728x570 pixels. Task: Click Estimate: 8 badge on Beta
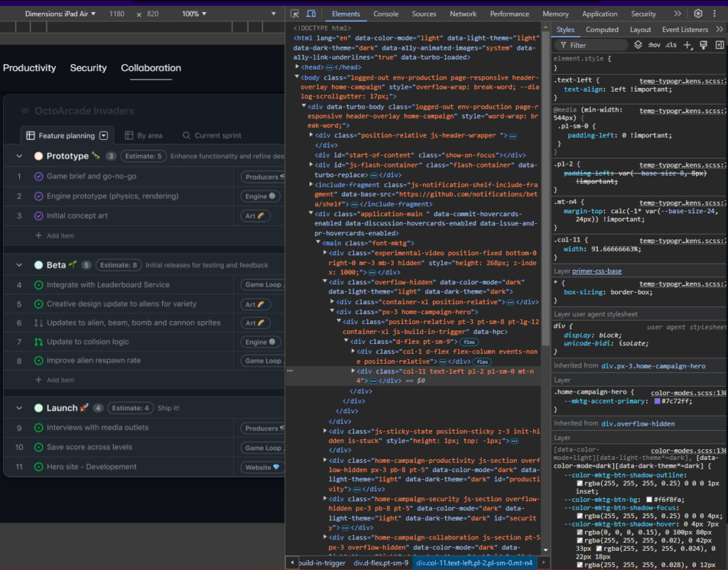tap(119, 265)
